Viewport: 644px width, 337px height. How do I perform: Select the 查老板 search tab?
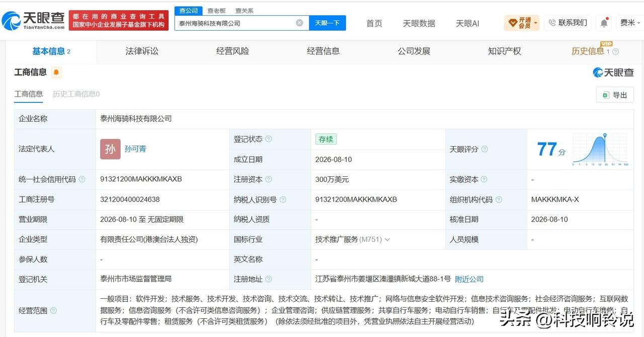216,11
